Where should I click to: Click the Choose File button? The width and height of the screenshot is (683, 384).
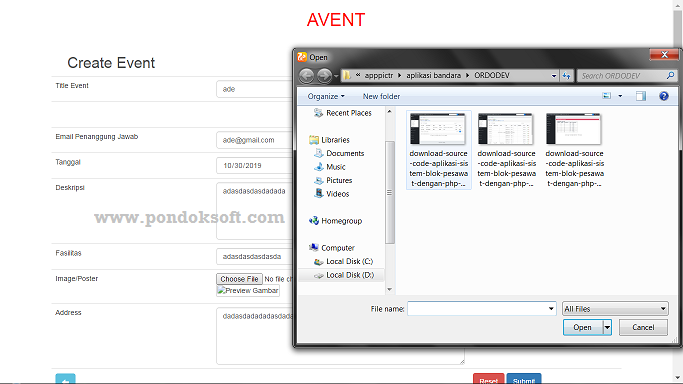[x=239, y=279]
